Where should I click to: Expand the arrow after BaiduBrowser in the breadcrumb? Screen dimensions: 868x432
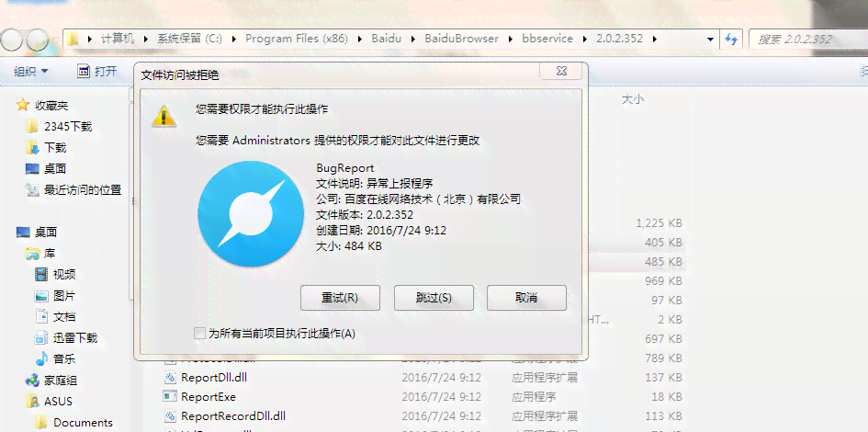pyautogui.click(x=511, y=39)
